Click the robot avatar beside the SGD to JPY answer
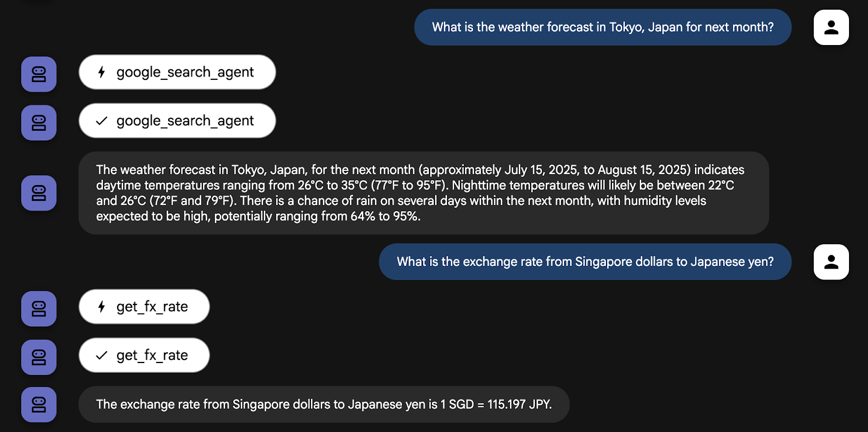 tap(39, 404)
